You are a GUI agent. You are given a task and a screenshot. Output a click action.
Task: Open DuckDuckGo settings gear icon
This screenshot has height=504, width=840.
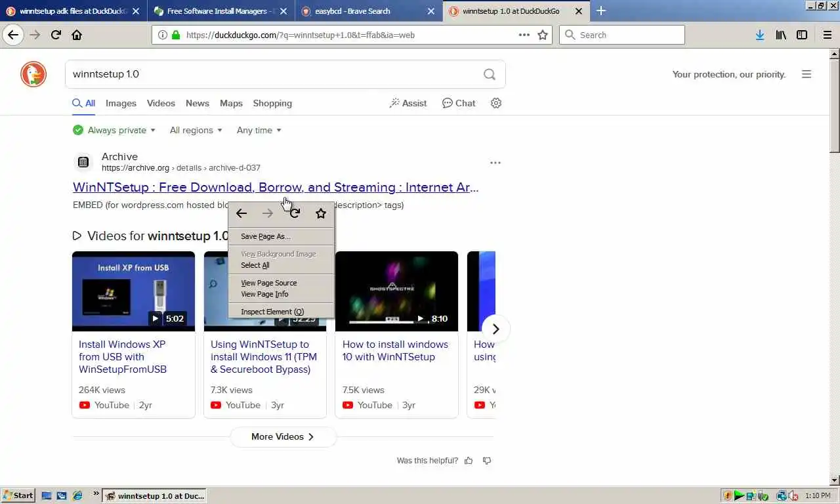click(496, 103)
